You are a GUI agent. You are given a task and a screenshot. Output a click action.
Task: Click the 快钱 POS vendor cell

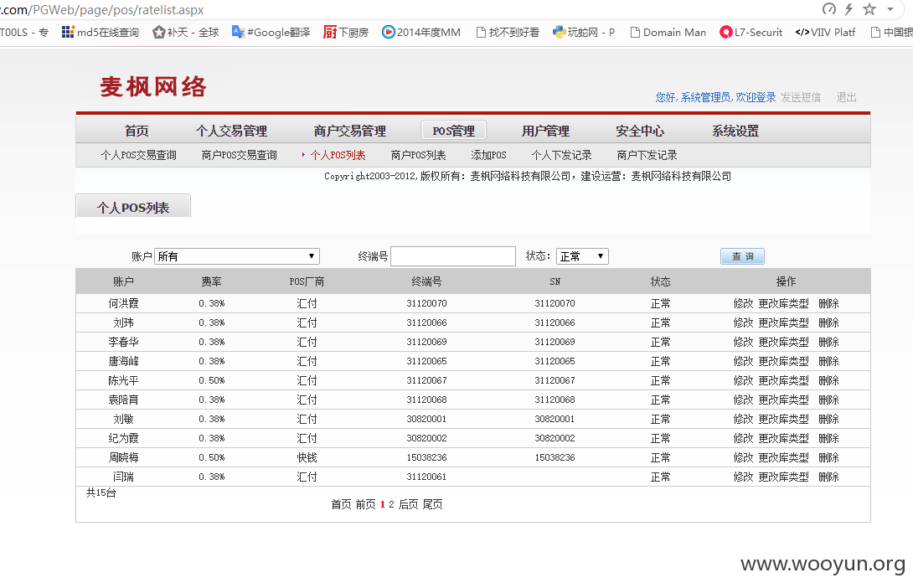pyautogui.click(x=307, y=457)
